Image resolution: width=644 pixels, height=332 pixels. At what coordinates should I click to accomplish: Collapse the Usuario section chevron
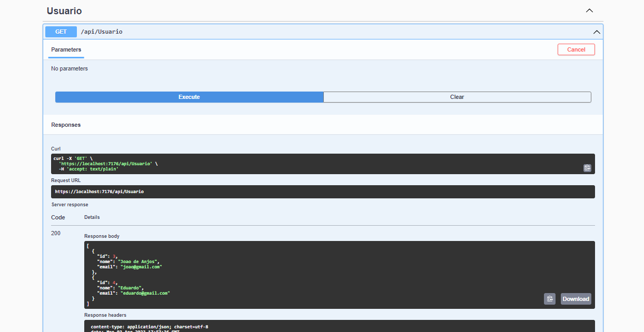coord(589,11)
